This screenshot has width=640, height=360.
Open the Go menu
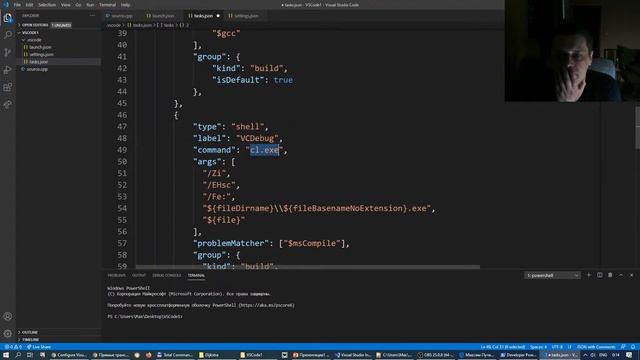[x=78, y=5]
